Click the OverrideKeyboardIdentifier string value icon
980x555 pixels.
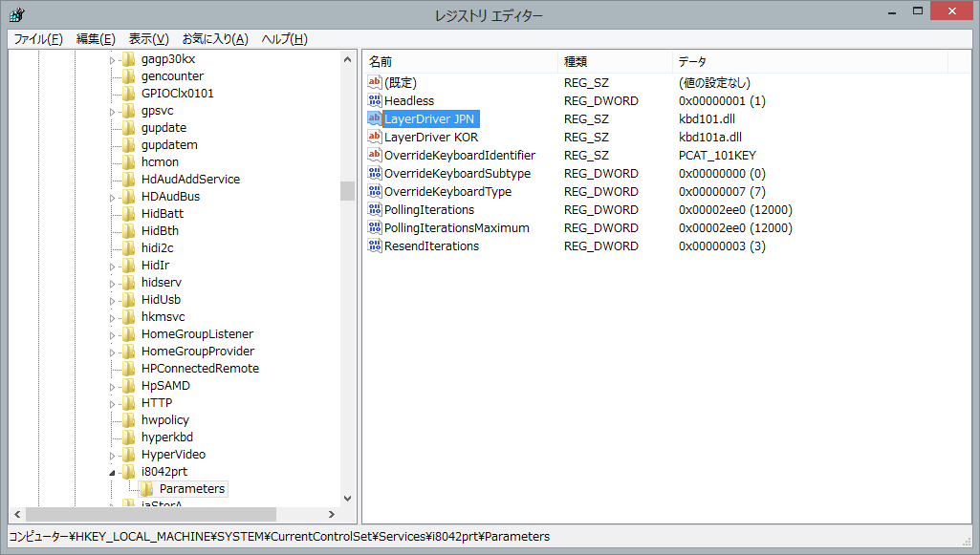coord(375,156)
